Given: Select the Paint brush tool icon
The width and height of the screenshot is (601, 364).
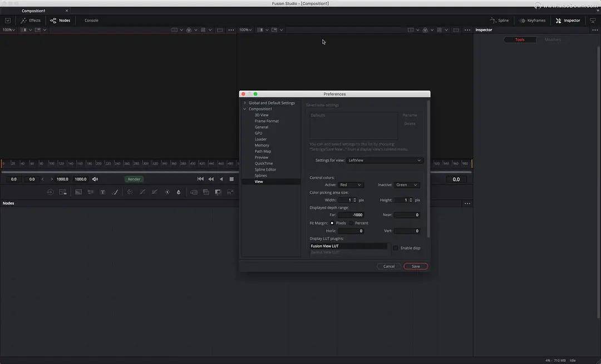Looking at the screenshot, I should (x=115, y=192).
